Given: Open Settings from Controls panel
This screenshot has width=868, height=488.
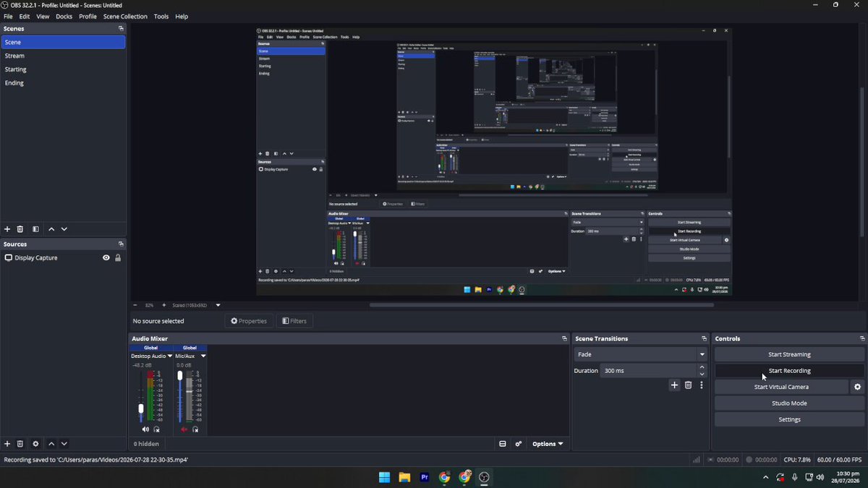Looking at the screenshot, I should pos(789,419).
